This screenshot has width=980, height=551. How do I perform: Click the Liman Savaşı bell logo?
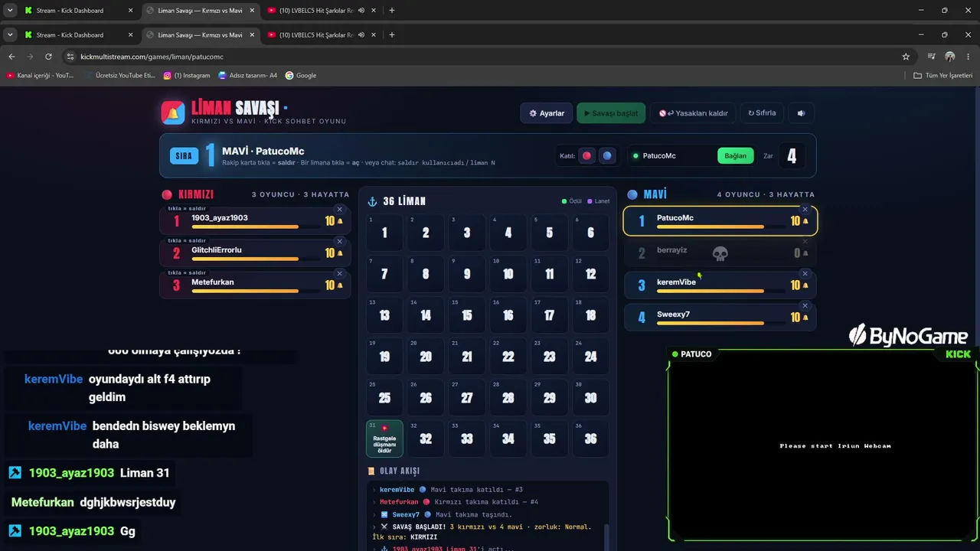(x=173, y=112)
